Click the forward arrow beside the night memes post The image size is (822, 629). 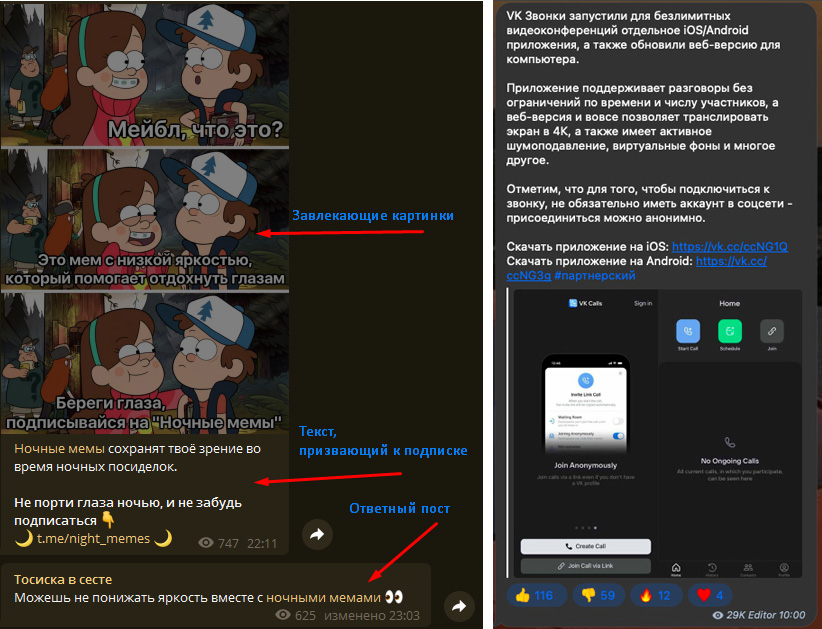317,534
